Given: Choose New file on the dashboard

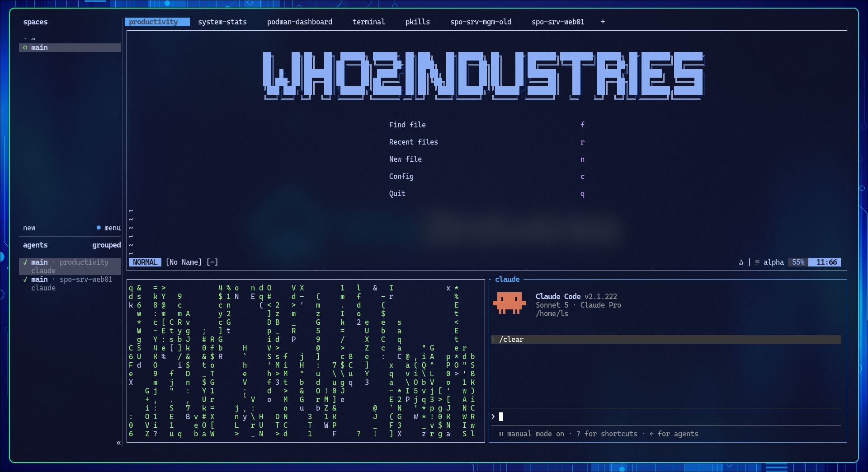Looking at the screenshot, I should [406, 159].
